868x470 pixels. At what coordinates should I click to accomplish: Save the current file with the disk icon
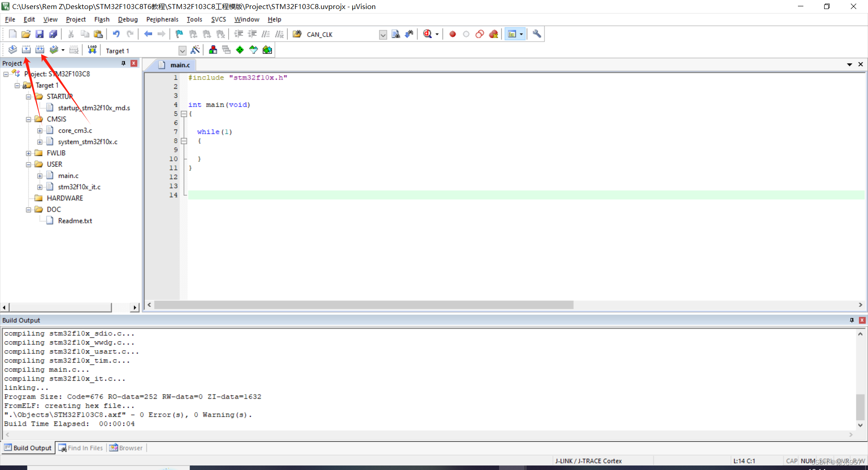[40, 34]
